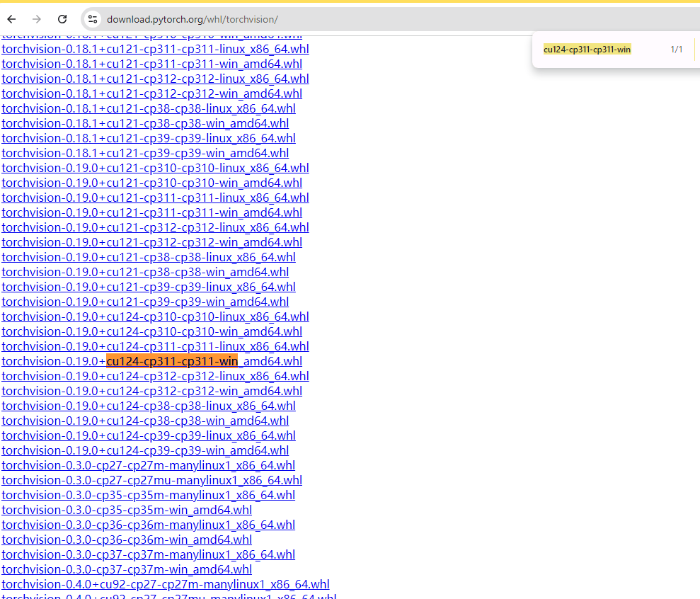Go back to the previous page
Viewport: 700px width, 599px height.
(x=11, y=19)
